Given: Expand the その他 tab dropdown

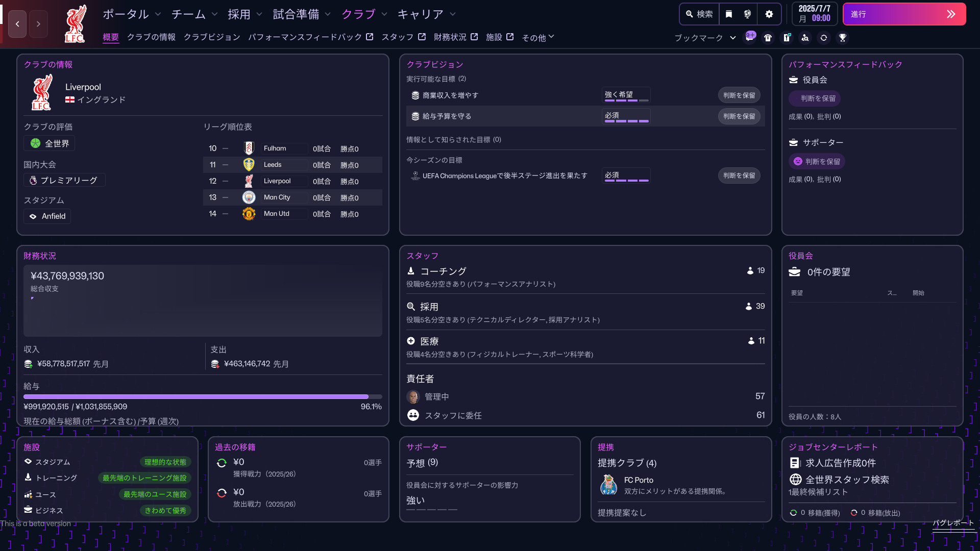Looking at the screenshot, I should pos(538,37).
